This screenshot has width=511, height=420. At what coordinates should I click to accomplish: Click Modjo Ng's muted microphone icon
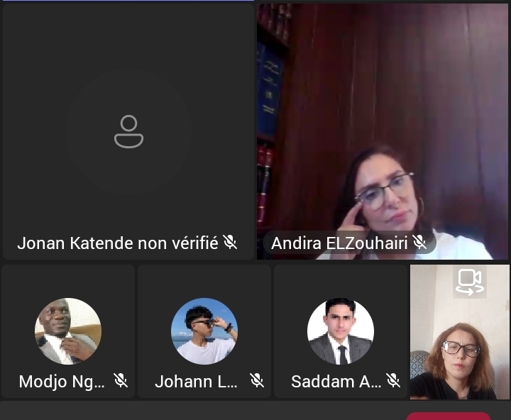(121, 380)
